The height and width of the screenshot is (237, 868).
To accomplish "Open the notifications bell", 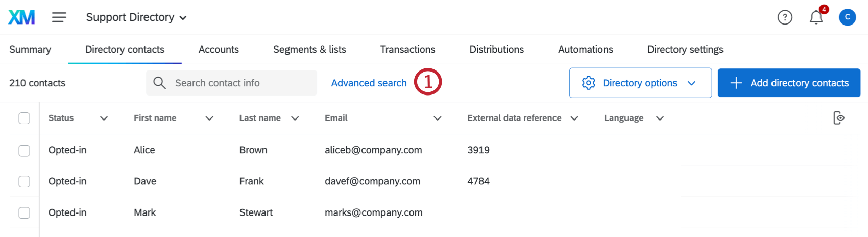I will [816, 17].
